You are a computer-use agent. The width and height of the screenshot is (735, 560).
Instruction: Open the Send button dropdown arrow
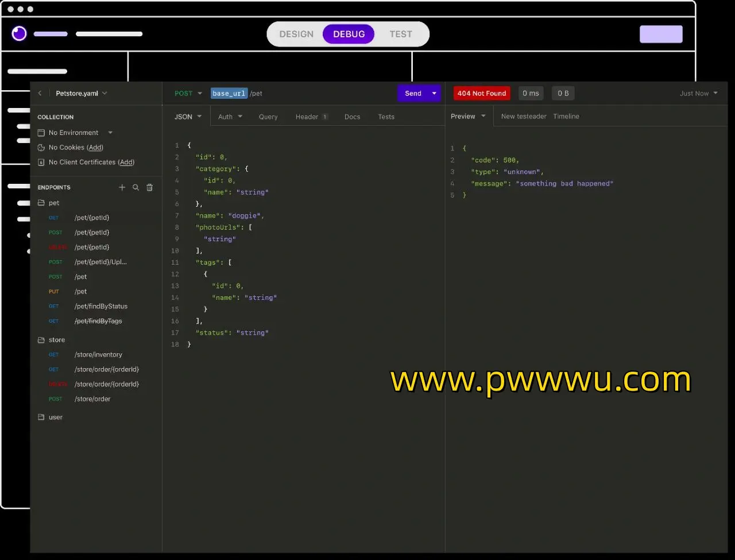pos(434,94)
